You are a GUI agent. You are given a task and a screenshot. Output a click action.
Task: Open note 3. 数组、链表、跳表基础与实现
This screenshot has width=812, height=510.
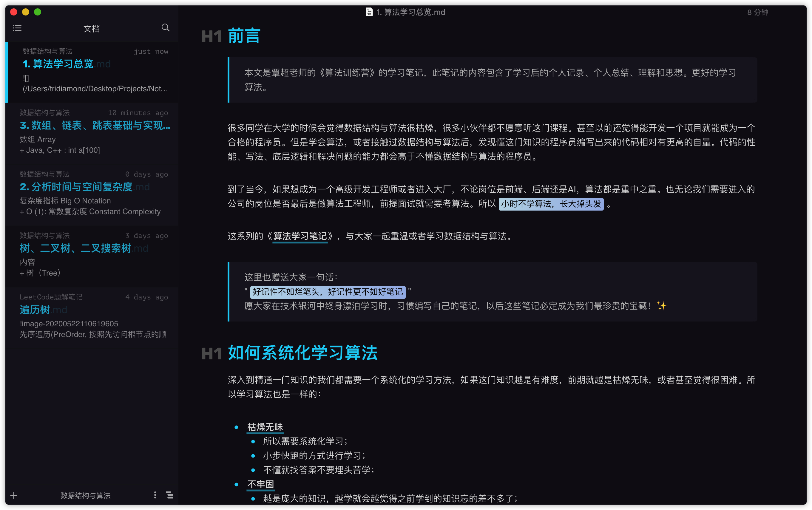[95, 125]
